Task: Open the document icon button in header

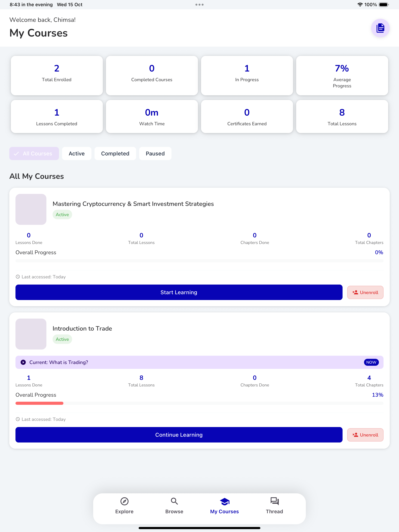Action: 380,28
